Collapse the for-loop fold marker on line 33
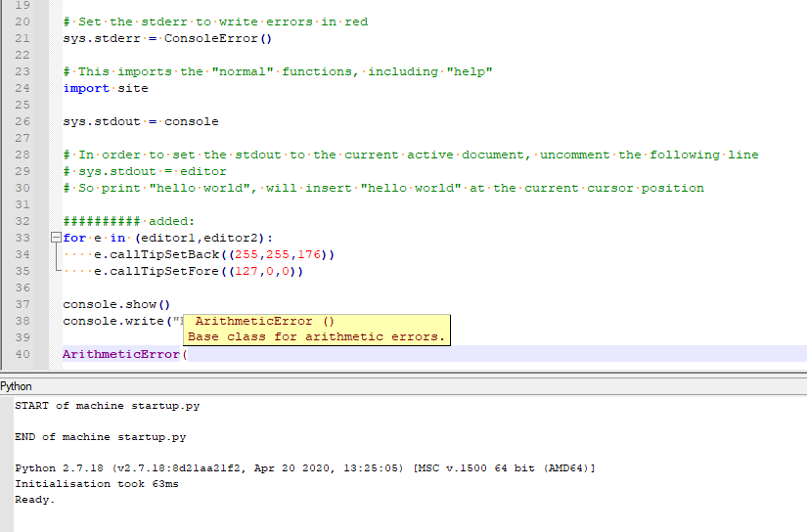Image resolution: width=807 pixels, height=532 pixels. (x=56, y=238)
